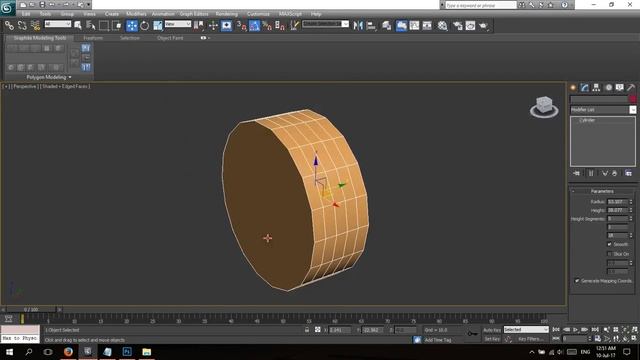Activate the Select and Rotate tool
The width and height of the screenshot is (640, 360).
coord(144,25)
